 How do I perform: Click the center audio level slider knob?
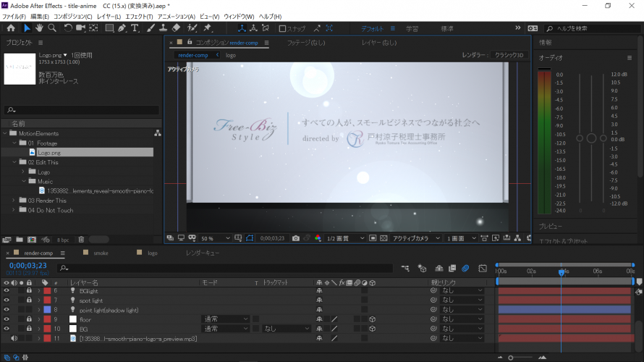591,138
